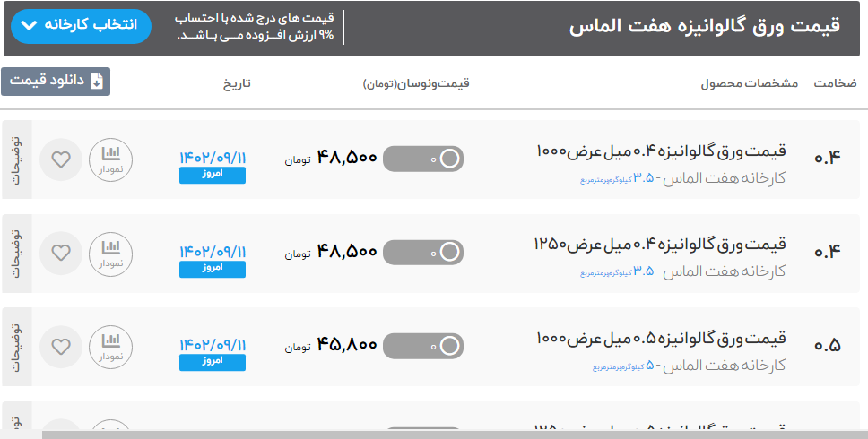The width and height of the screenshot is (868, 439).
Task: Expand توضیحات for first 0.4 row
Action: click(x=15, y=160)
